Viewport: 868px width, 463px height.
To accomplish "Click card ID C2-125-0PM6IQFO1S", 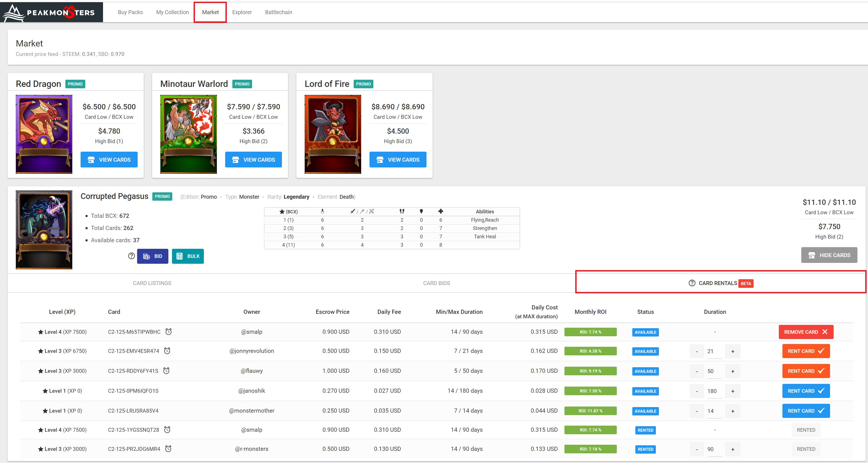I will tap(133, 390).
